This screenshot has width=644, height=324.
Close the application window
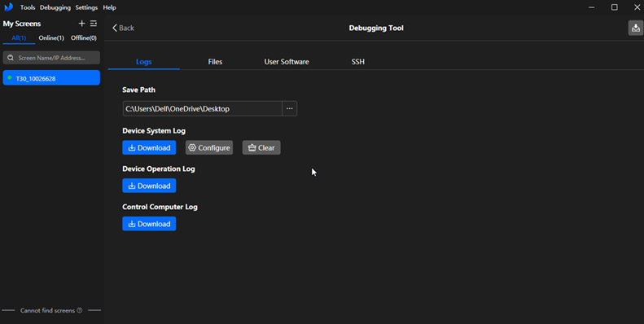637,7
